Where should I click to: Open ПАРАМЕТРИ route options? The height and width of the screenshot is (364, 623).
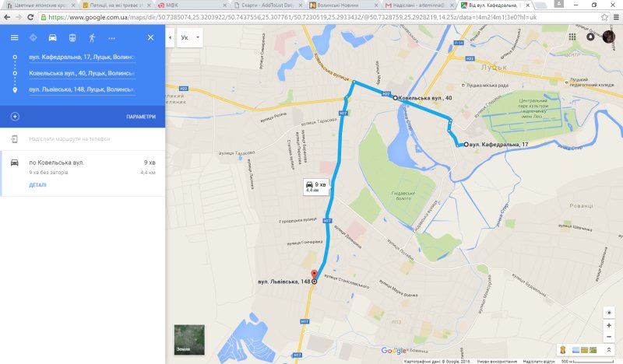141,117
